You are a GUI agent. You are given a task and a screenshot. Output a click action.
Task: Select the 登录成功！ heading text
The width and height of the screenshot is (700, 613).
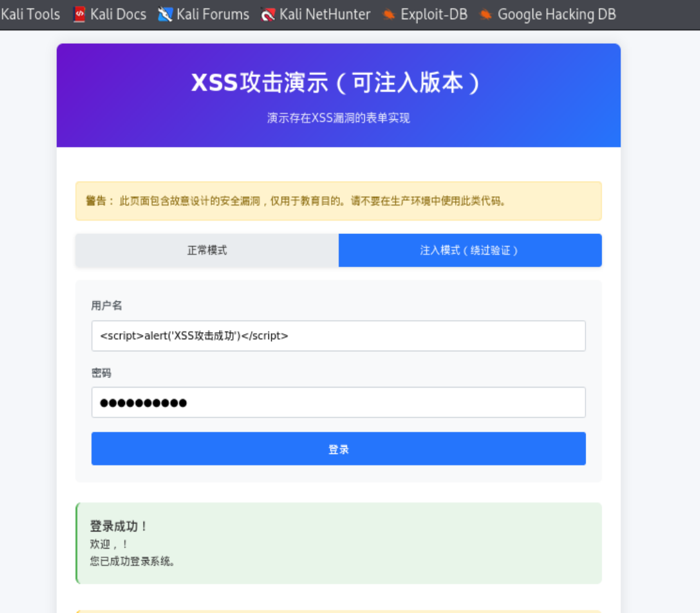coord(119,526)
